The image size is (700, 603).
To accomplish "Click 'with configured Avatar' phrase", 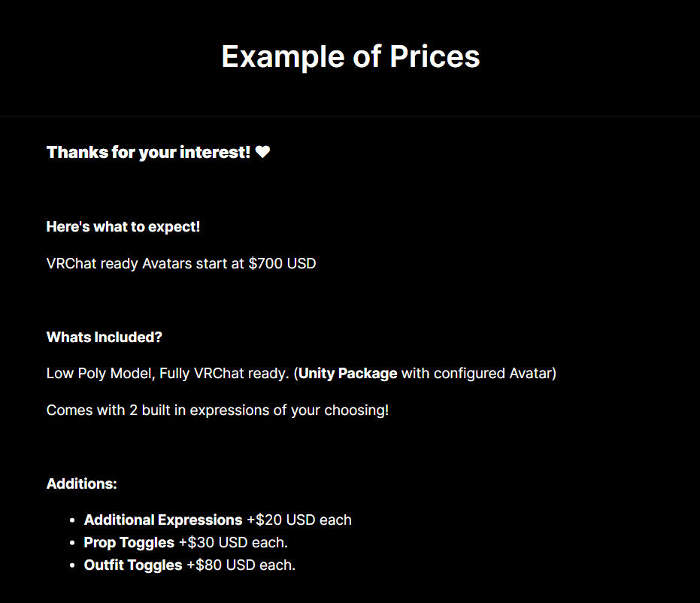I will (477, 373).
